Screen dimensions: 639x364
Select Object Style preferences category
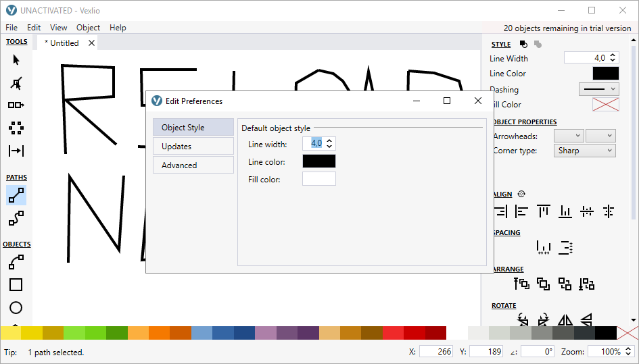[x=193, y=128]
